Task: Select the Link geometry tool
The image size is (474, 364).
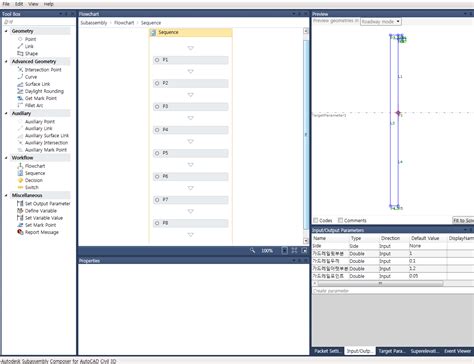Action: click(x=29, y=46)
